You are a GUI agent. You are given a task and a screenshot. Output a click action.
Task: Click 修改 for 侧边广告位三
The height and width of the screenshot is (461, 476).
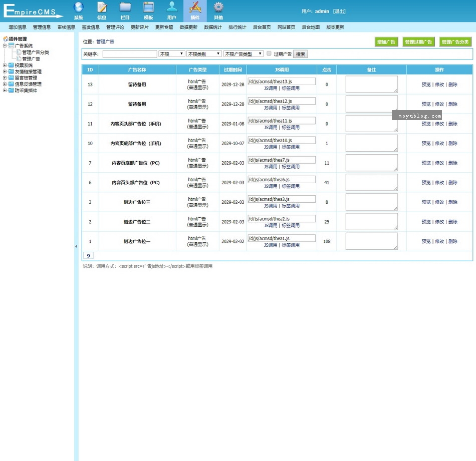pos(439,202)
